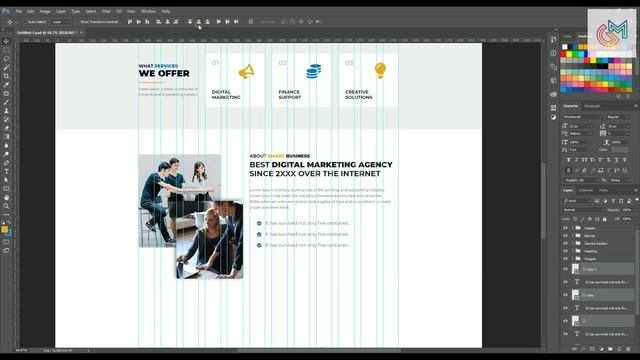Select the Crop tool
This screenshot has height=360, width=640.
click(6, 76)
